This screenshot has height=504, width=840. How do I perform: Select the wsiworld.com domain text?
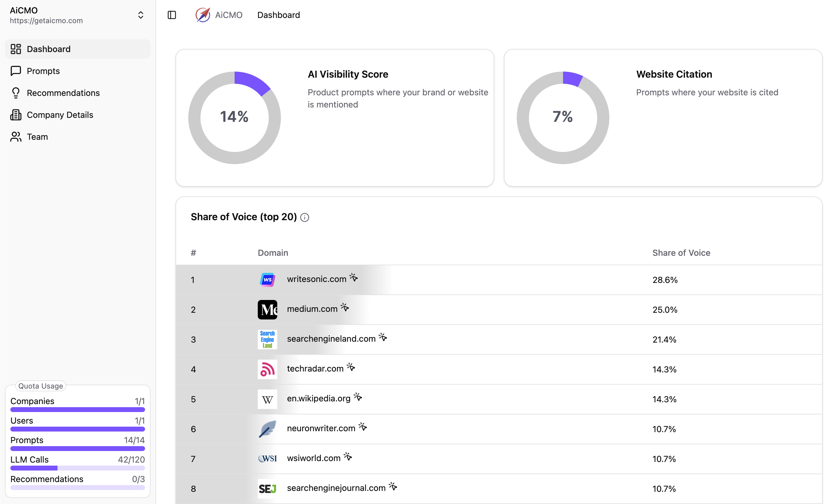click(314, 459)
